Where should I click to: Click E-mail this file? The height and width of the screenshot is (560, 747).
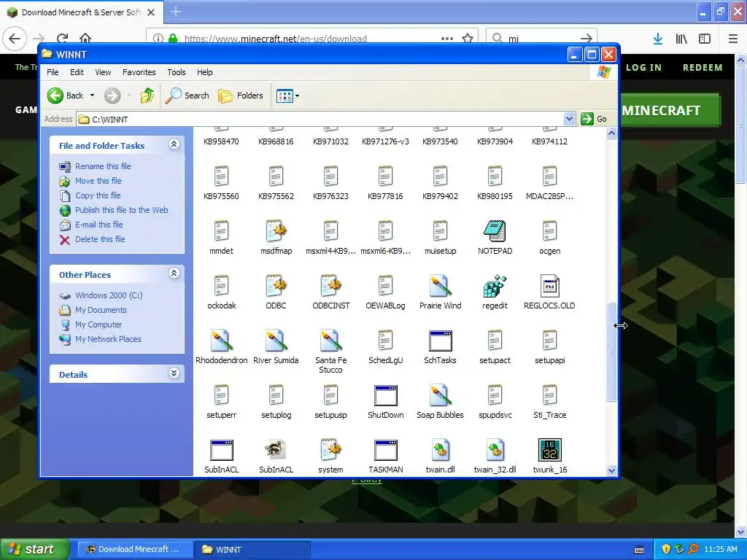coord(98,225)
